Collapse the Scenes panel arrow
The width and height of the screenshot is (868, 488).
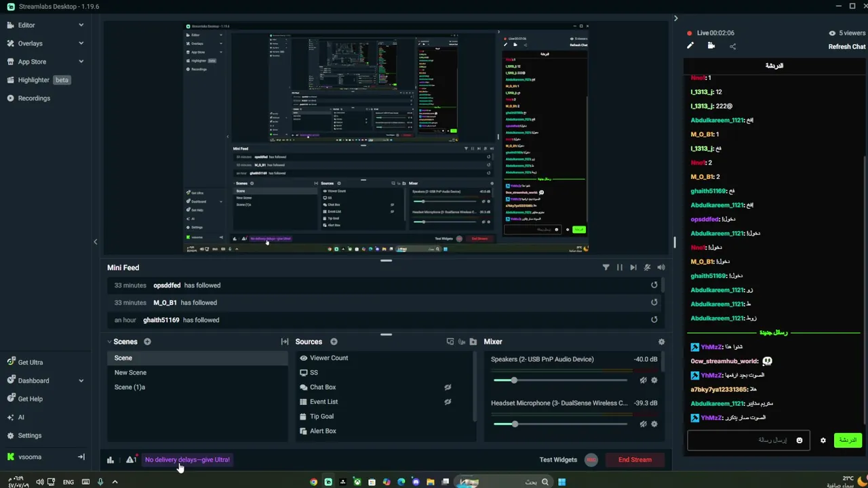pos(109,342)
